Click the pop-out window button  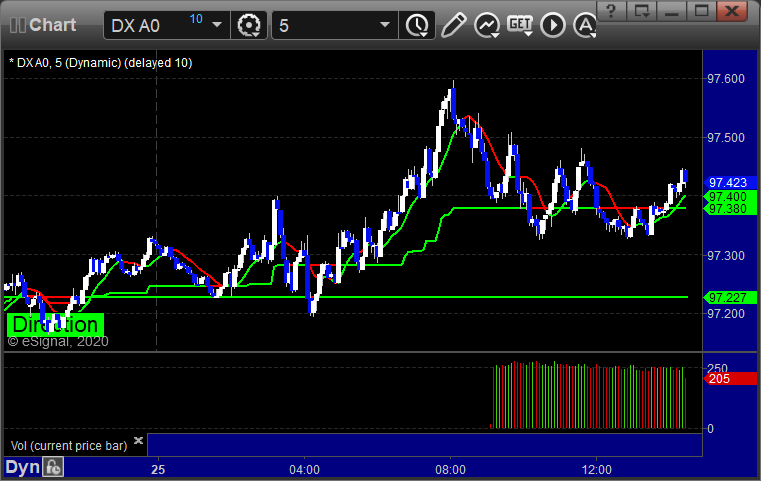pyautogui.click(x=642, y=11)
